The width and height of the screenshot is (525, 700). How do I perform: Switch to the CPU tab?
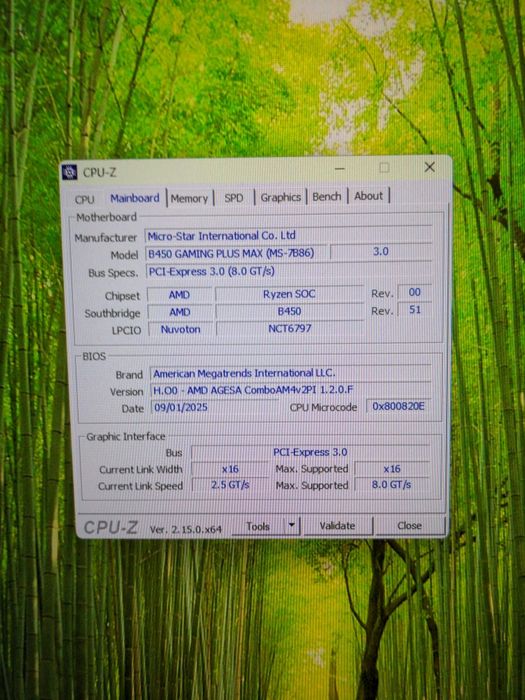84,199
